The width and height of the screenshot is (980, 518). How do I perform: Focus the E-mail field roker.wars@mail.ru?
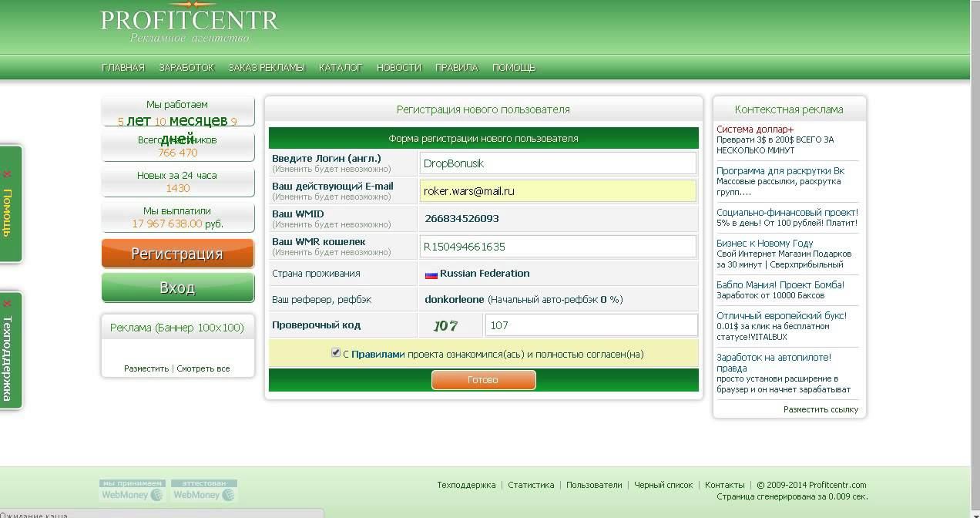click(558, 191)
